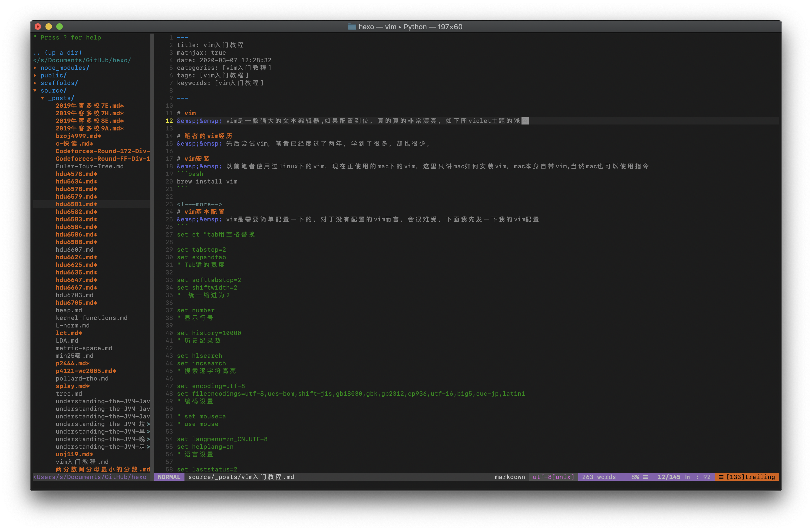This screenshot has height=531, width=812.
Task: Click the yellow minimize window button
Action: coord(48,27)
